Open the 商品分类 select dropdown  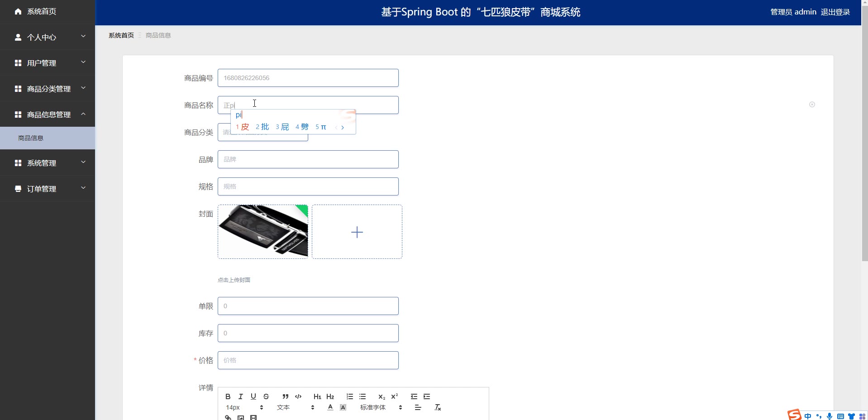(263, 132)
